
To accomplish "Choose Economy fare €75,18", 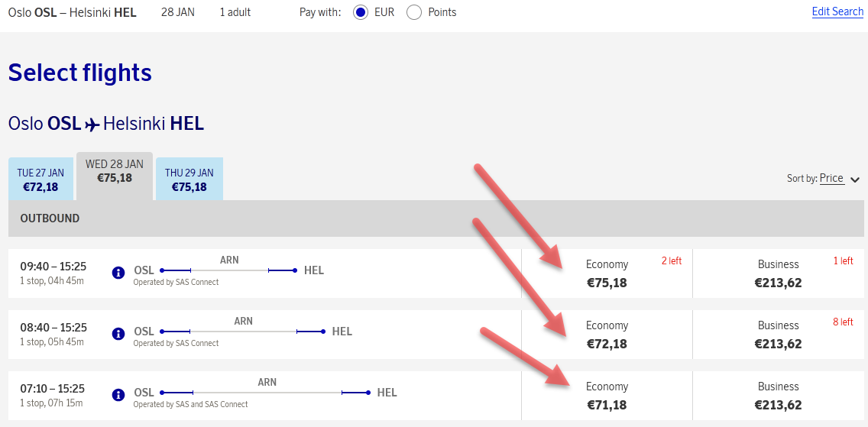I will tap(607, 273).
